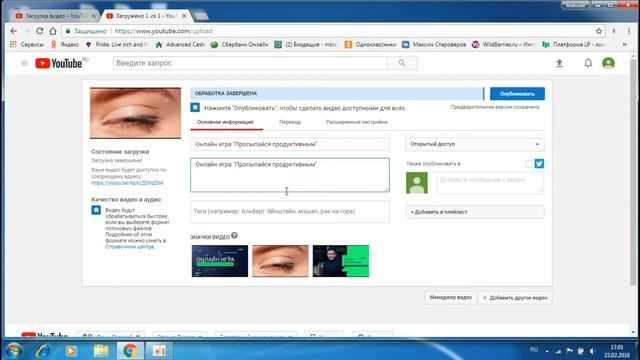Viewport: 640px width, 360px height.
Task: Open the Chrome three-dot menu
Action: [x=629, y=31]
